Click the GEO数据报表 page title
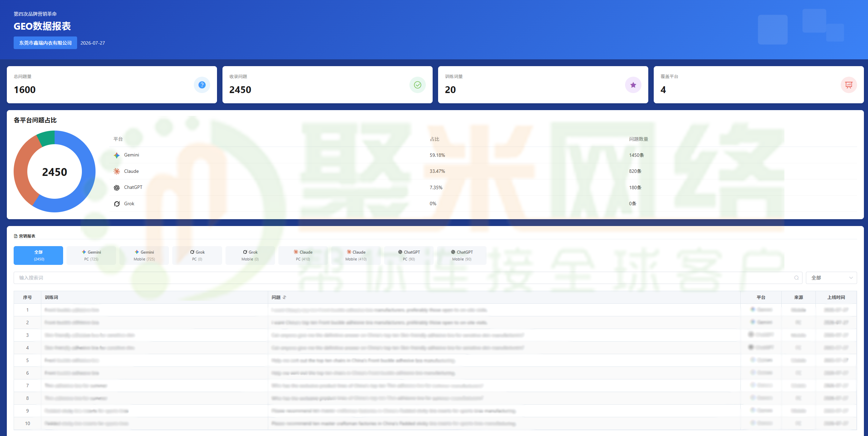Viewport: 868px width, 436px height. click(42, 26)
